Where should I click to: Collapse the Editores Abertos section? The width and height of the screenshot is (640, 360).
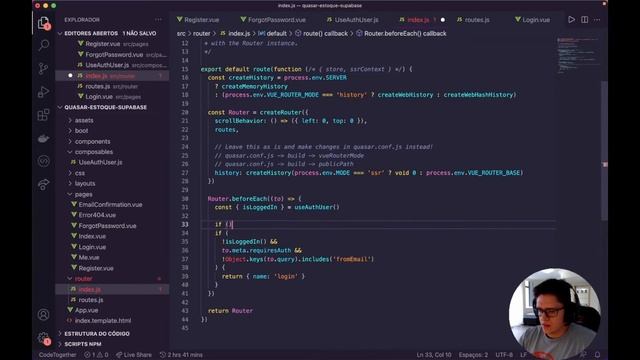110,33
